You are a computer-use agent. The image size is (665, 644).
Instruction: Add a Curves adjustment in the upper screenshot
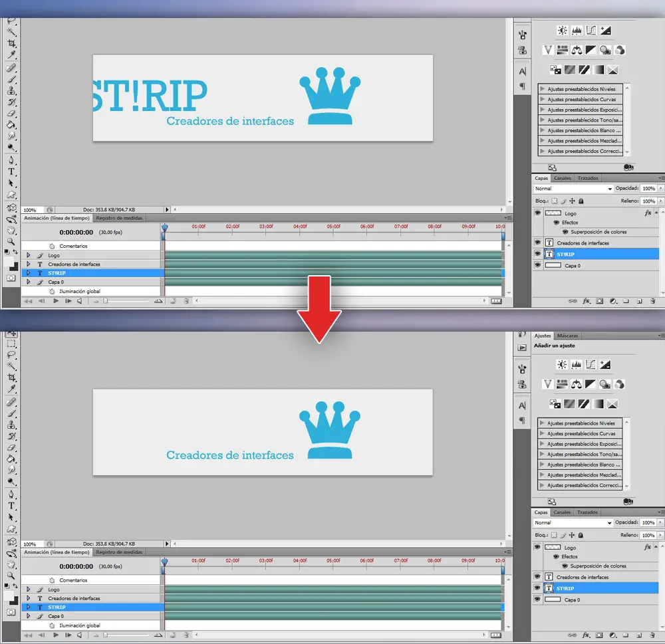[x=591, y=31]
